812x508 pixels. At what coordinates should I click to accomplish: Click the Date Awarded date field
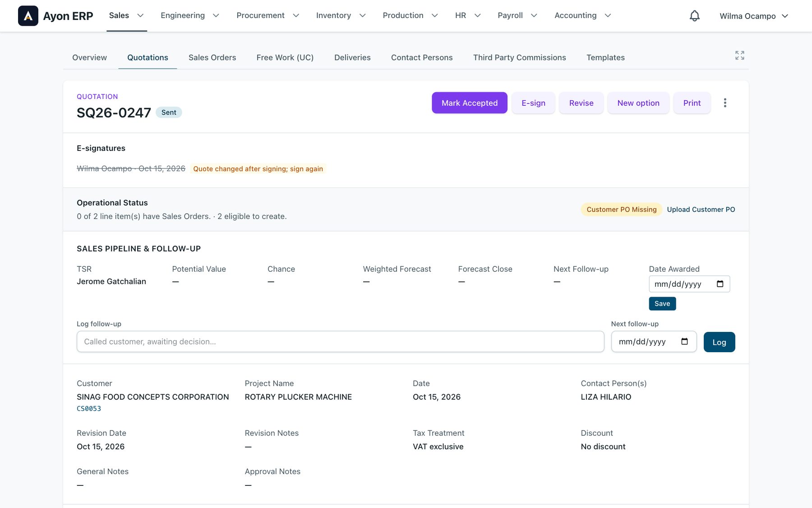[x=689, y=284]
